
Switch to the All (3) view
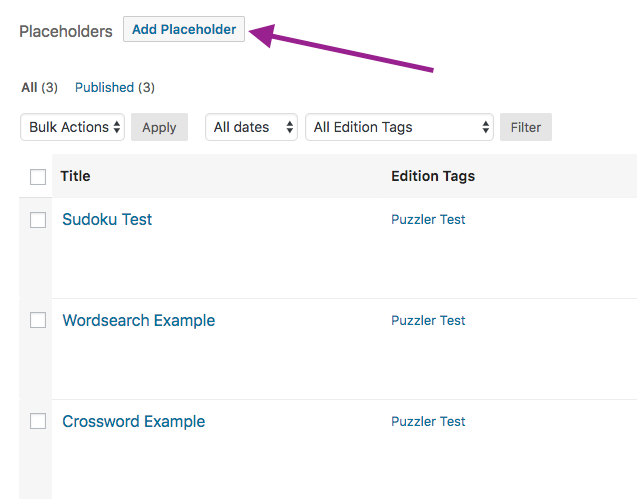39,87
